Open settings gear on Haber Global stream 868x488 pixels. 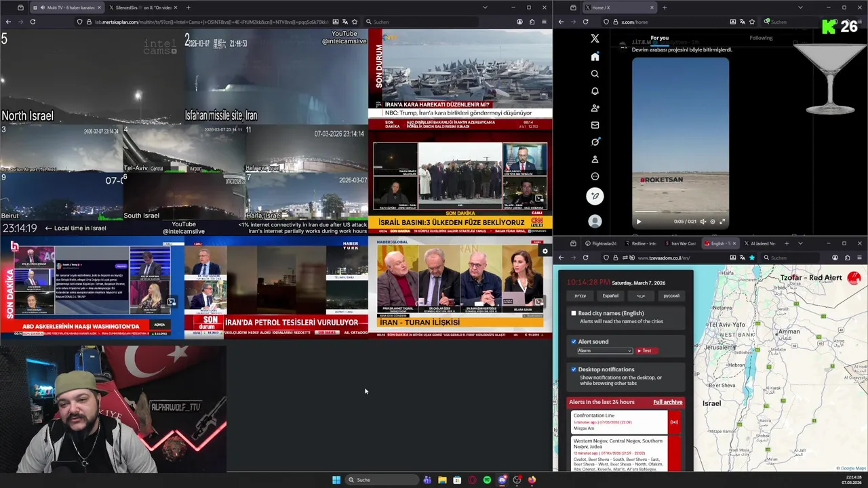click(x=545, y=251)
